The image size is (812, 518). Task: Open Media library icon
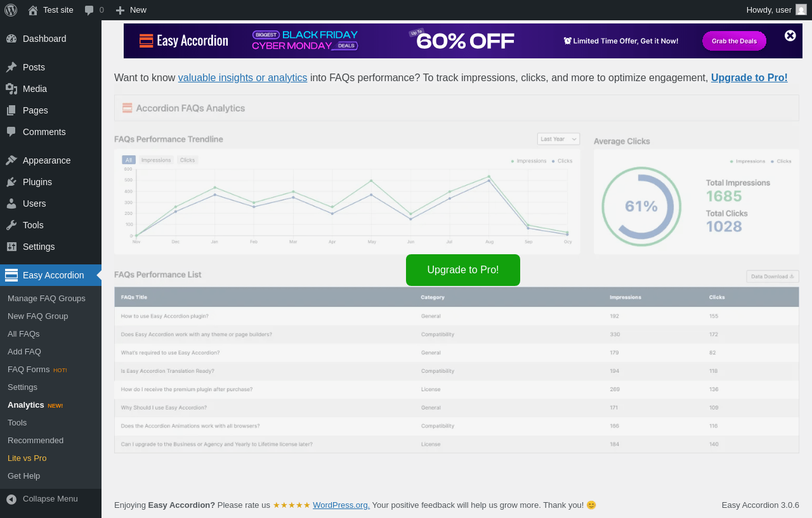(11, 89)
